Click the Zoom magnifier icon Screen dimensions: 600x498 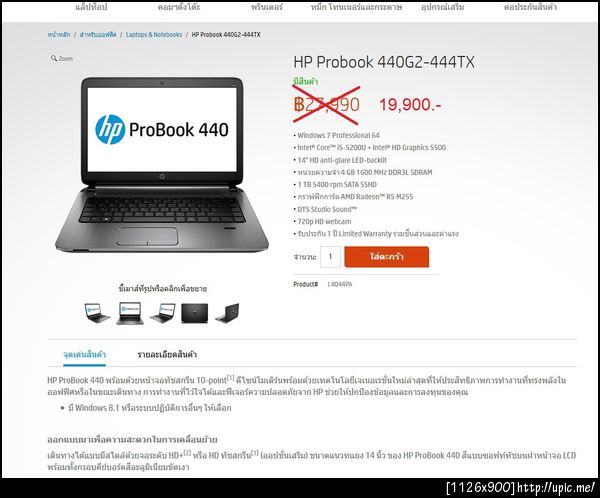click(54, 58)
